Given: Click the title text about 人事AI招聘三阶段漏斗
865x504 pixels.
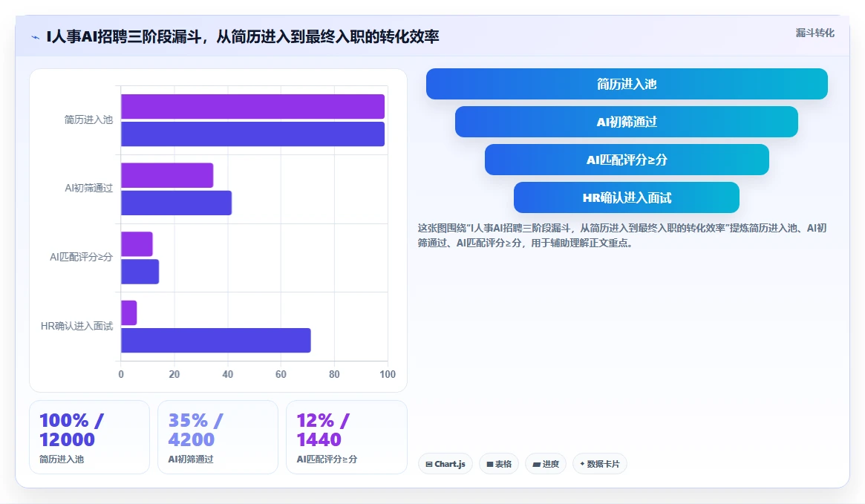Looking at the screenshot, I should (243, 36).
